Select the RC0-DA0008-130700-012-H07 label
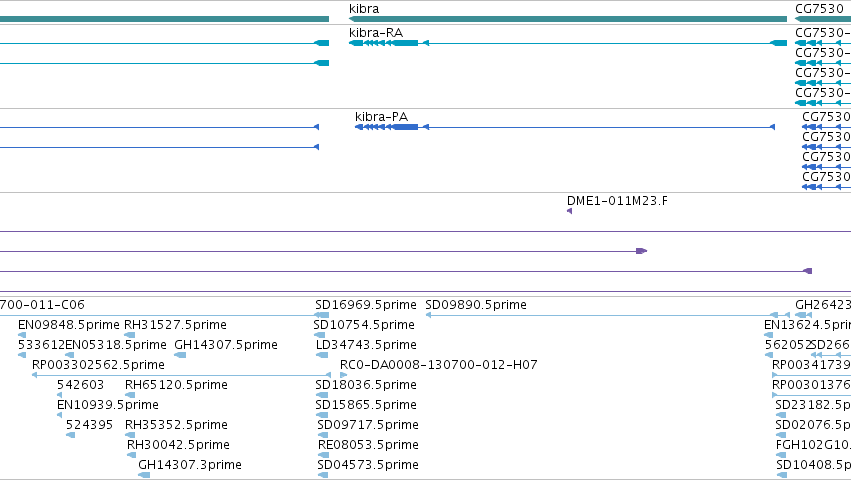The image size is (851, 480). point(439,365)
